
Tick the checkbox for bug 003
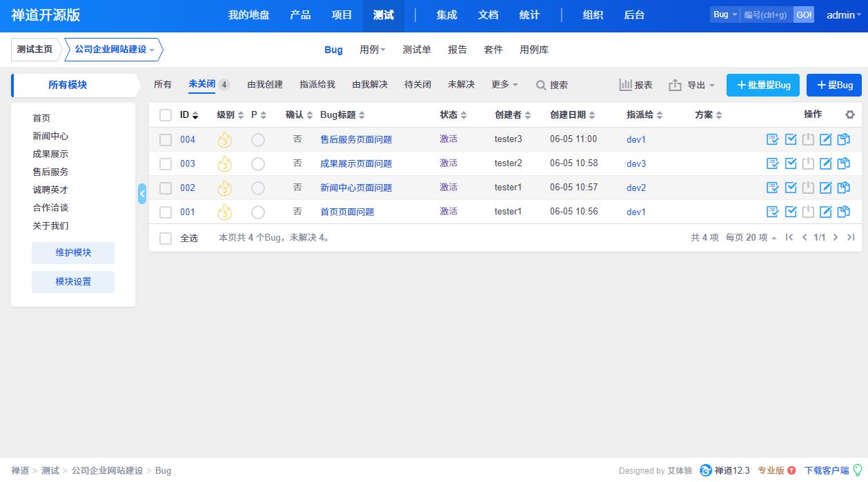pos(166,164)
